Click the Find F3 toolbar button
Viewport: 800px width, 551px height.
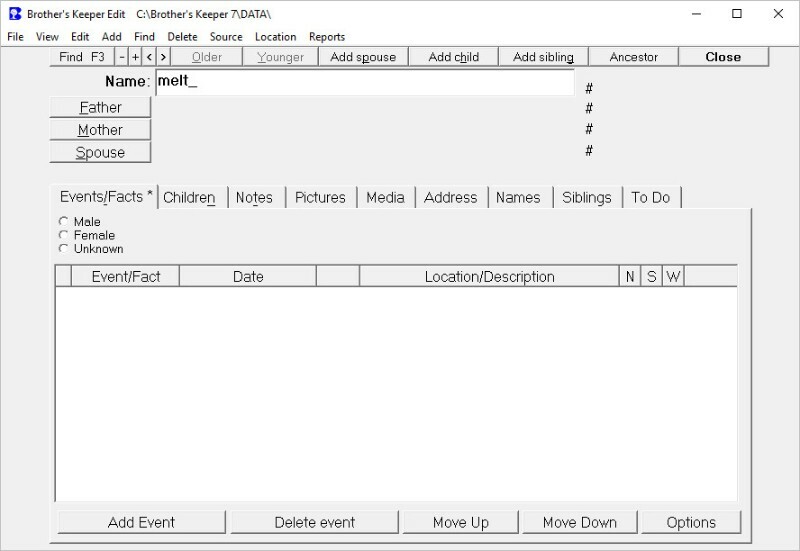pyautogui.click(x=82, y=57)
